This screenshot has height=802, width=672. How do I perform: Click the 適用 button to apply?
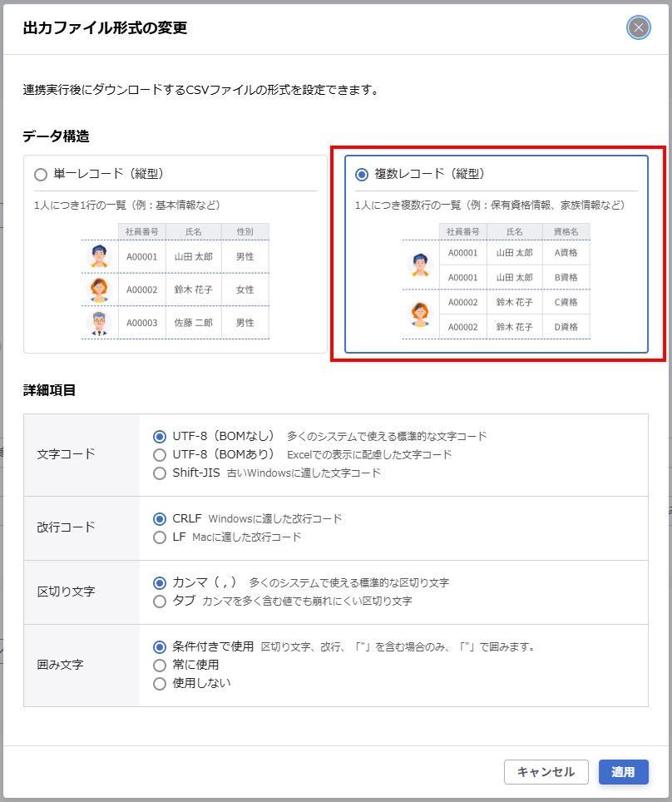pyautogui.click(x=623, y=772)
